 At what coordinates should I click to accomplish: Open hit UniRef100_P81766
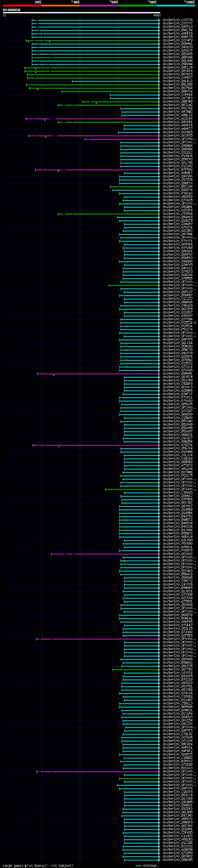177,108
